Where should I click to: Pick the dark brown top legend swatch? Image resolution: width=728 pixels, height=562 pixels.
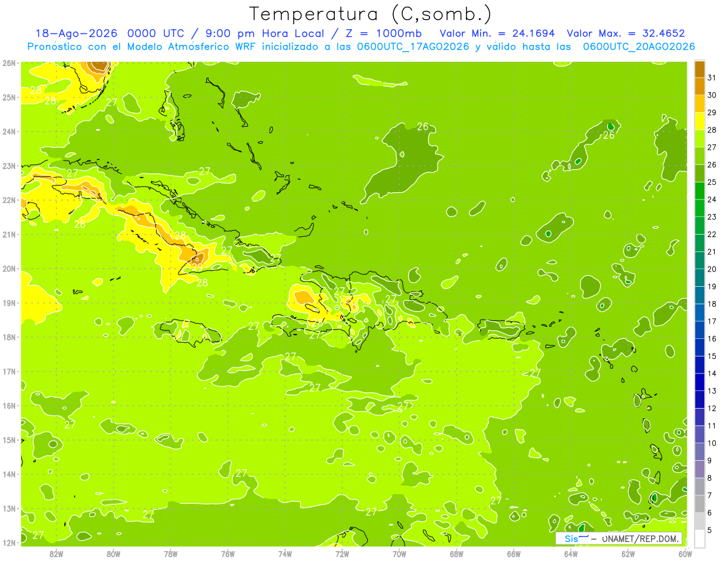point(699,69)
